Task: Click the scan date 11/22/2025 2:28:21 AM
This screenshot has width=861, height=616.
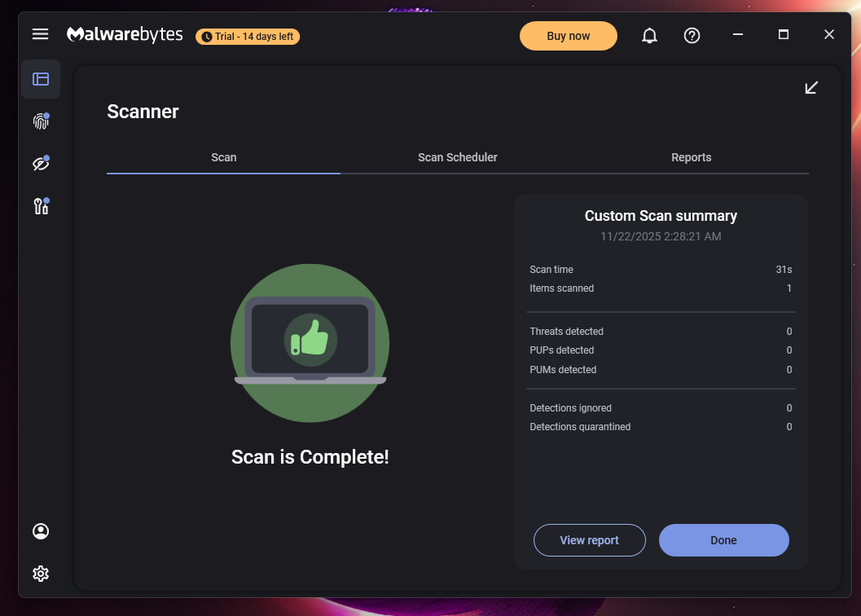Action: (661, 237)
